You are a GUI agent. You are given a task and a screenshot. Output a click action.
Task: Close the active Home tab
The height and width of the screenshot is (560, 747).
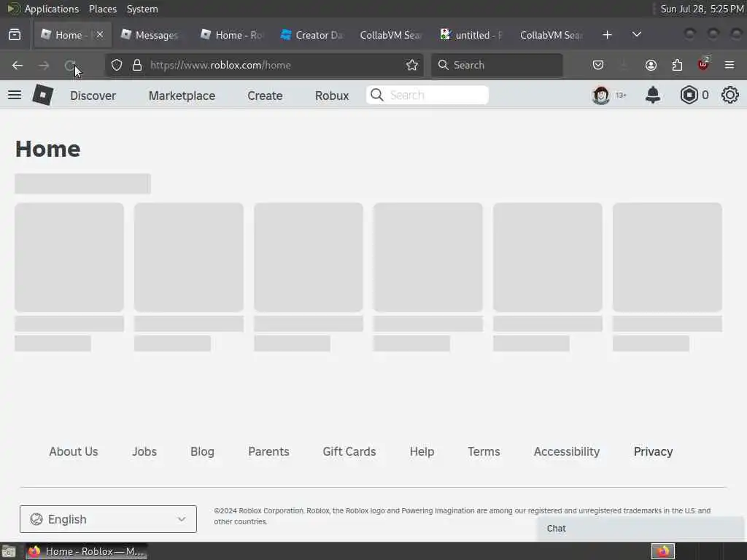99,35
